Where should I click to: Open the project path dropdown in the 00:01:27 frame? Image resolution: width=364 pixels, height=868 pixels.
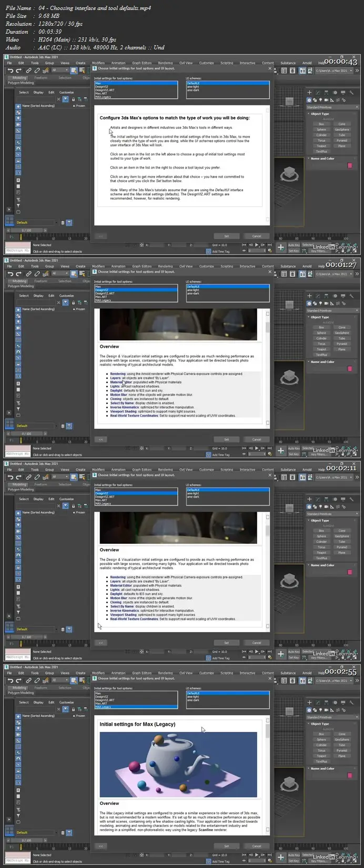point(333,274)
